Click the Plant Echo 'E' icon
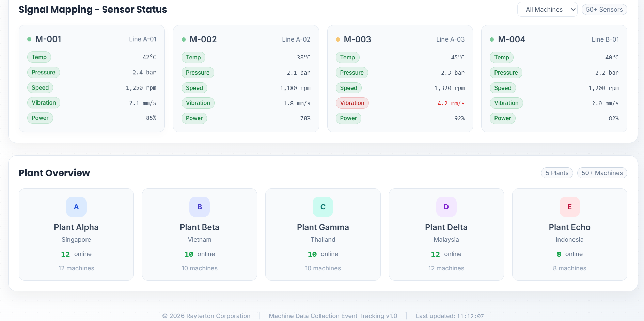Image resolution: width=644 pixels, height=321 pixels. pos(569,207)
